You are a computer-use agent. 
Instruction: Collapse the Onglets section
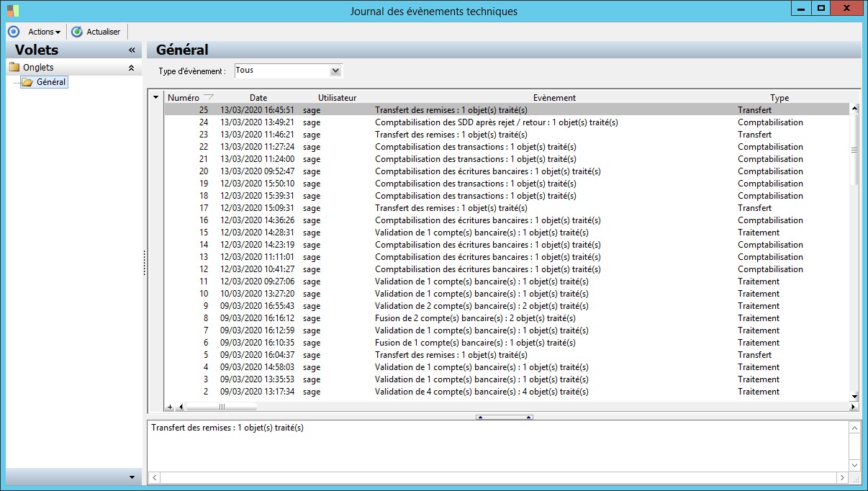coord(131,68)
